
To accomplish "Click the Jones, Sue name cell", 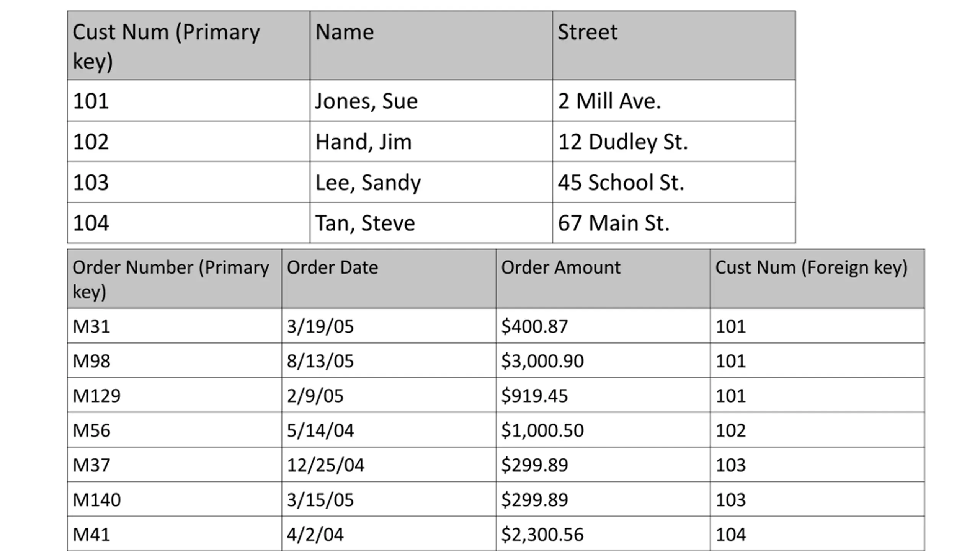I will (x=431, y=101).
